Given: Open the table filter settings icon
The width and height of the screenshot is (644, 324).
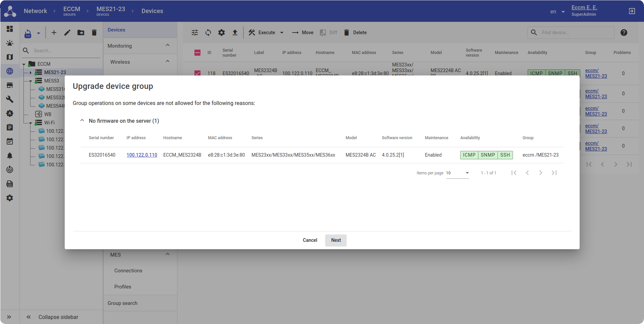Looking at the screenshot, I should tap(195, 33).
